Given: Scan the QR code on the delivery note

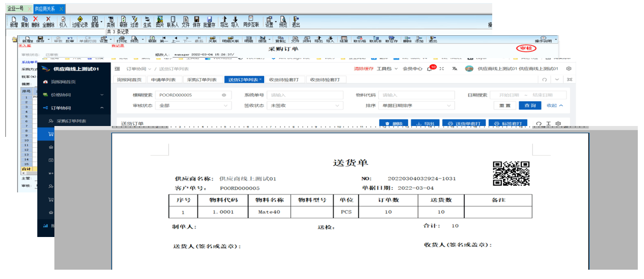Looking at the screenshot, I should [511, 173].
